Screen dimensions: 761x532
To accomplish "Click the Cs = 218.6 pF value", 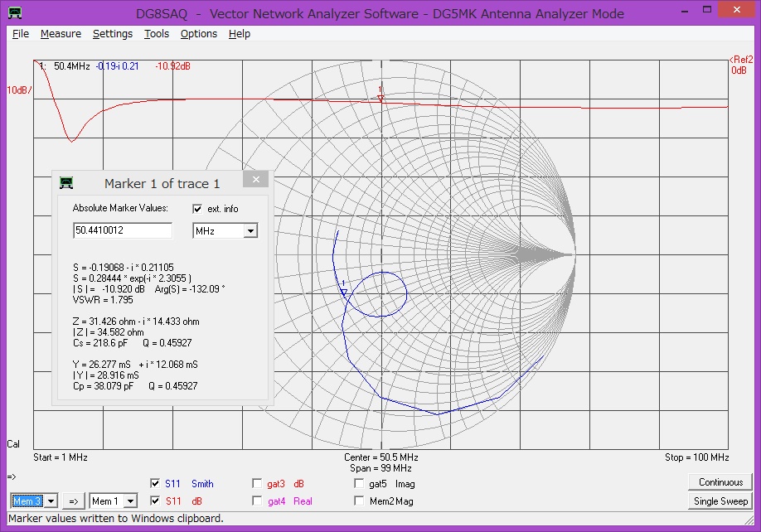I will [x=100, y=343].
